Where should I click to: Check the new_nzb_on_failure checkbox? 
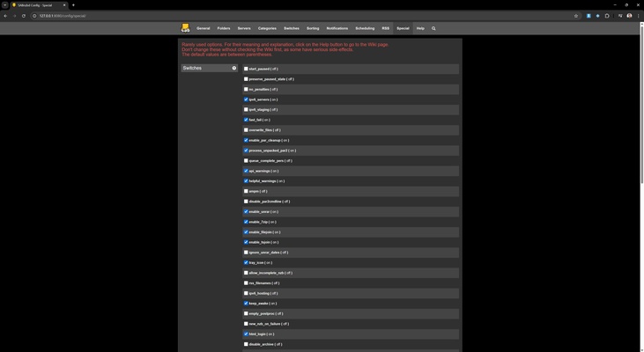point(246,324)
